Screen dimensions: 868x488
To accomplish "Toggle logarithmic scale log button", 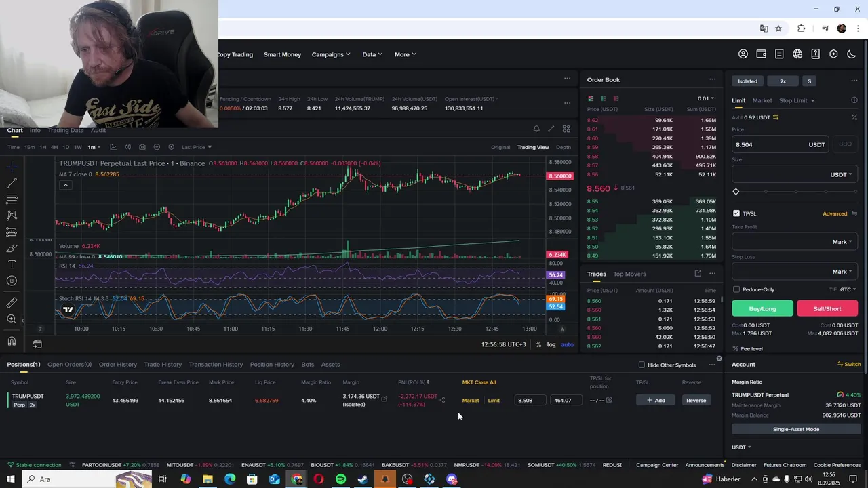I will [551, 344].
